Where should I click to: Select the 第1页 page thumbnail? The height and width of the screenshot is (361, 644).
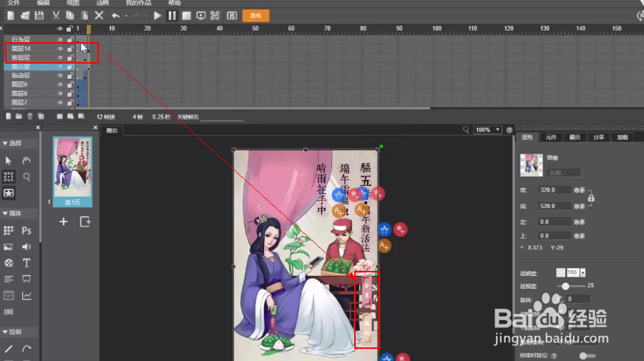72,172
